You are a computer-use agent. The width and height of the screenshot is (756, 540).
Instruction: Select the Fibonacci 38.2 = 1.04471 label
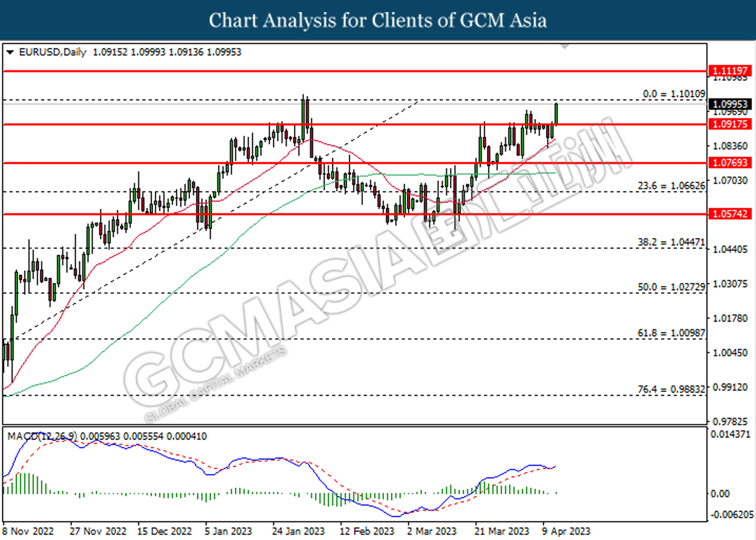click(x=671, y=242)
